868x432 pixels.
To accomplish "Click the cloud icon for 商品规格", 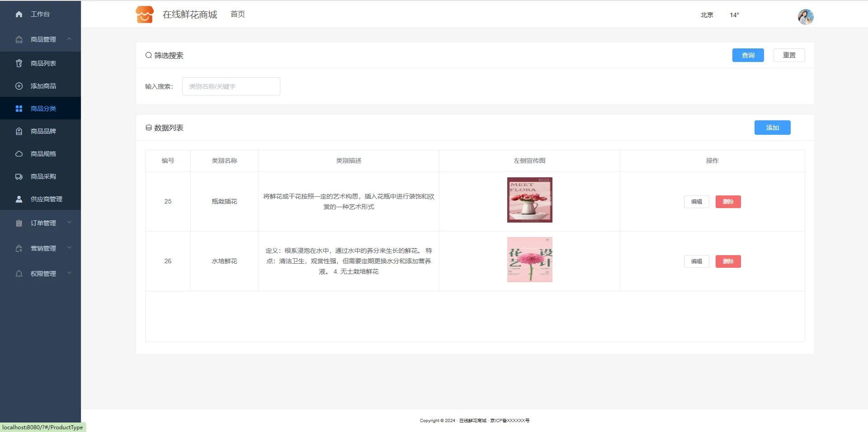I will coord(19,154).
